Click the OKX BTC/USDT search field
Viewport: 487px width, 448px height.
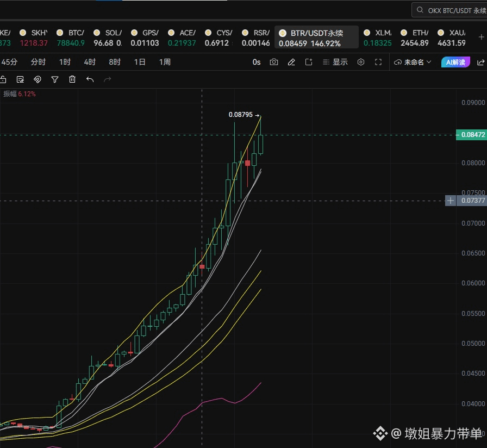point(449,10)
